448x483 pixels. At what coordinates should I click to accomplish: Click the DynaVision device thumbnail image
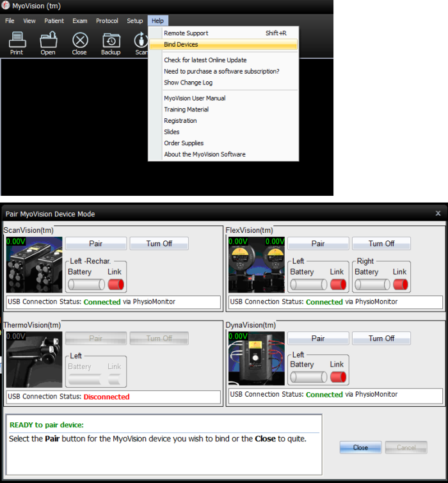(257, 358)
